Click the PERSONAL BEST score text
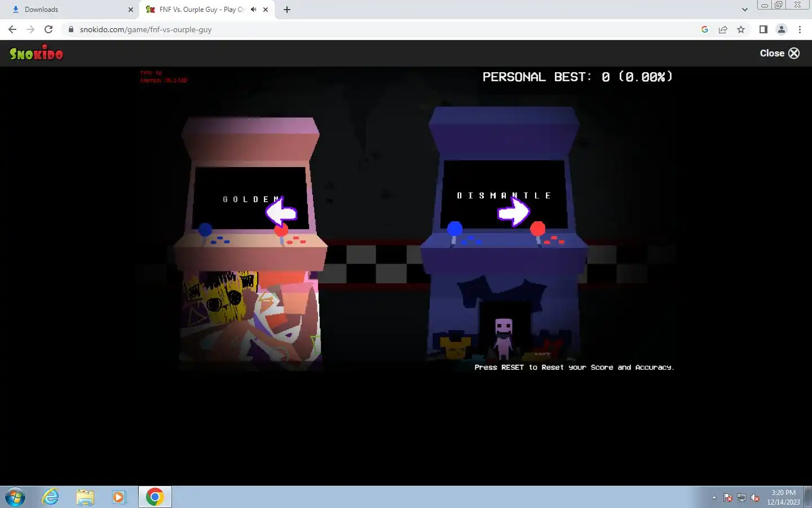Screen dimensions: 812x508 (577, 77)
